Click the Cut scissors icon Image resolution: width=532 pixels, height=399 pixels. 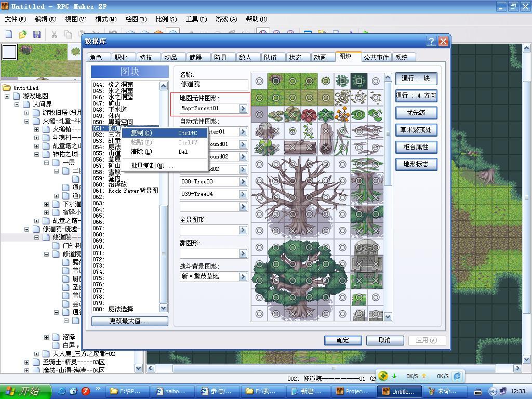point(54,34)
